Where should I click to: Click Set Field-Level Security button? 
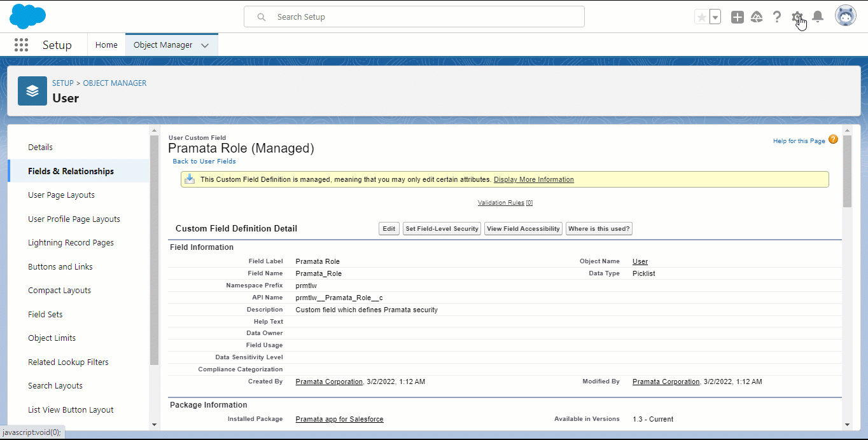tap(442, 229)
